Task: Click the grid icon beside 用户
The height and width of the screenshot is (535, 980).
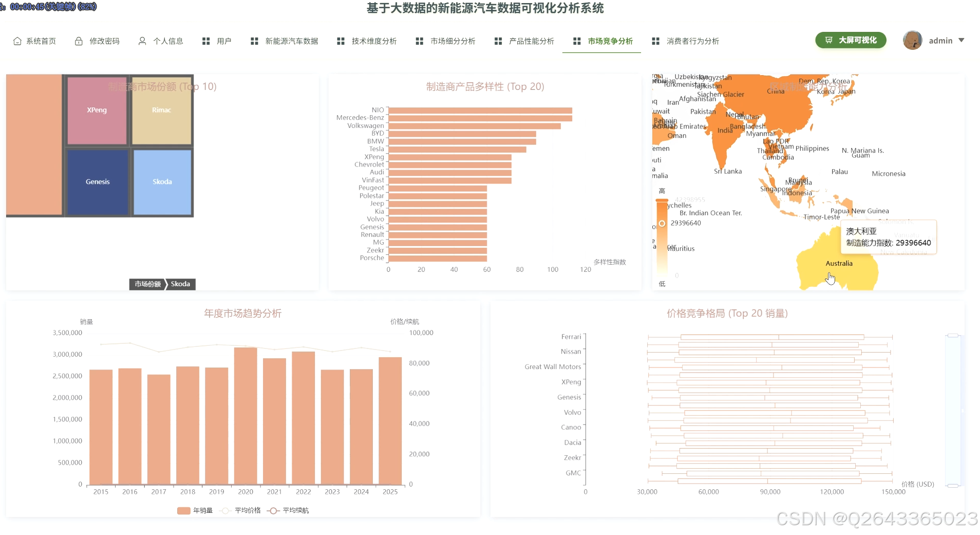Action: [x=206, y=41]
